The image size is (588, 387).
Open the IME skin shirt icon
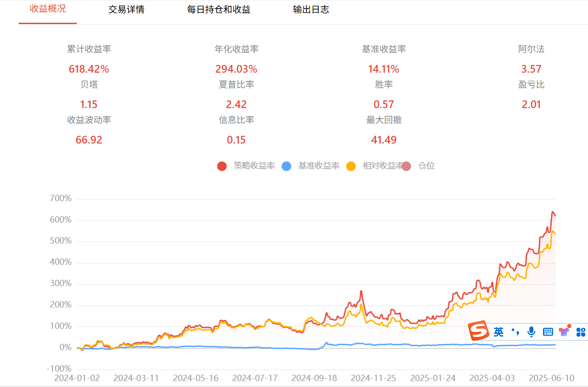565,331
